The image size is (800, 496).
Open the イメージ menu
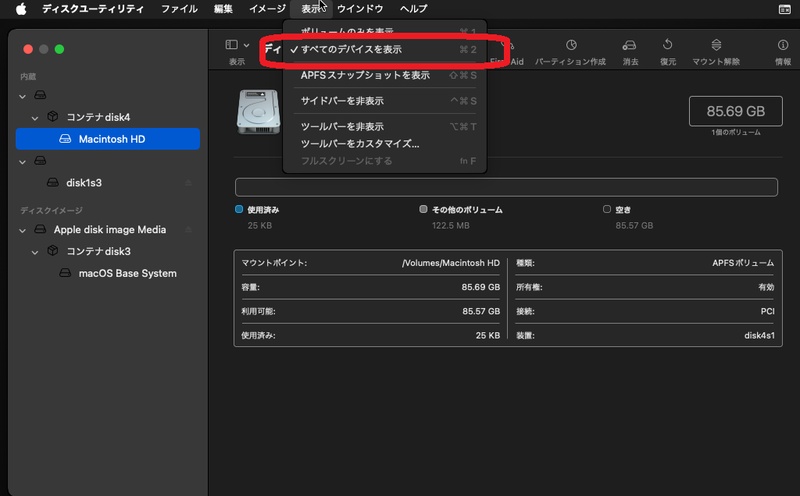click(267, 9)
